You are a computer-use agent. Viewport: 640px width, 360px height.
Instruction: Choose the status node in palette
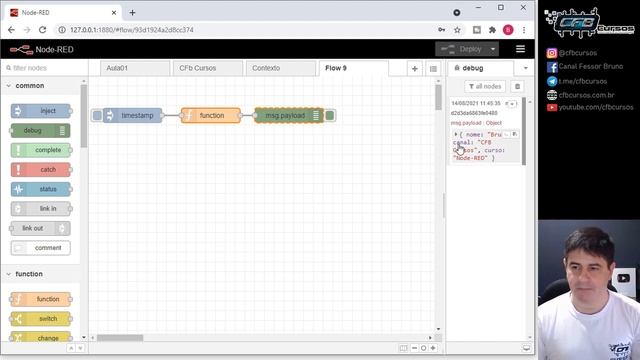(40, 189)
